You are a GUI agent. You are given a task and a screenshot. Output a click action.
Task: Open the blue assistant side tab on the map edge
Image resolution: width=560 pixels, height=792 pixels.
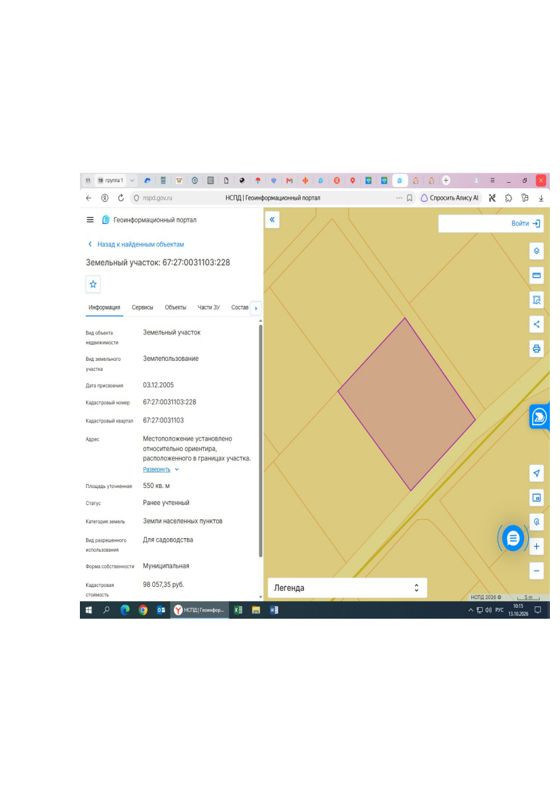[539, 417]
